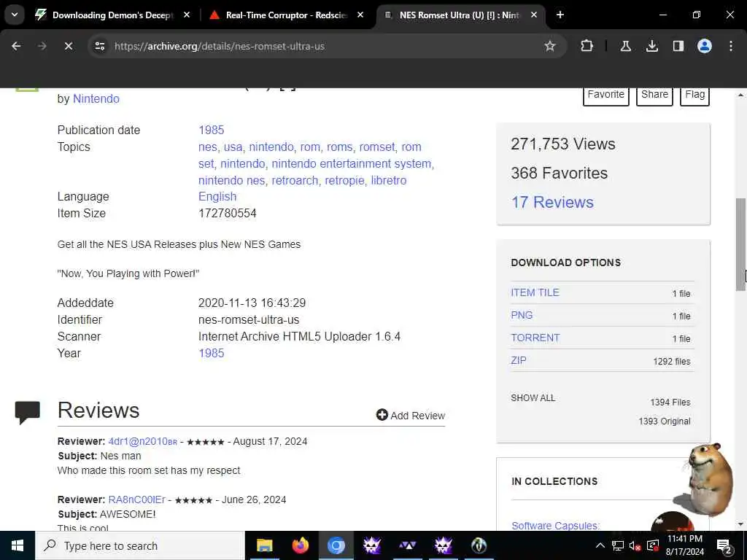
Task: Click the muted volume tray icon
Action: coord(635,545)
